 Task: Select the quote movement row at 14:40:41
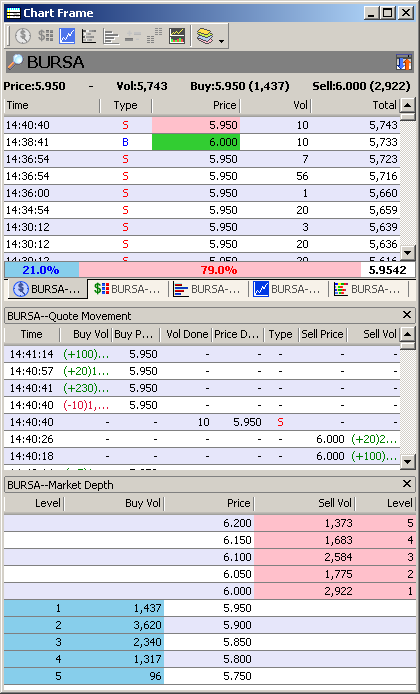202,388
